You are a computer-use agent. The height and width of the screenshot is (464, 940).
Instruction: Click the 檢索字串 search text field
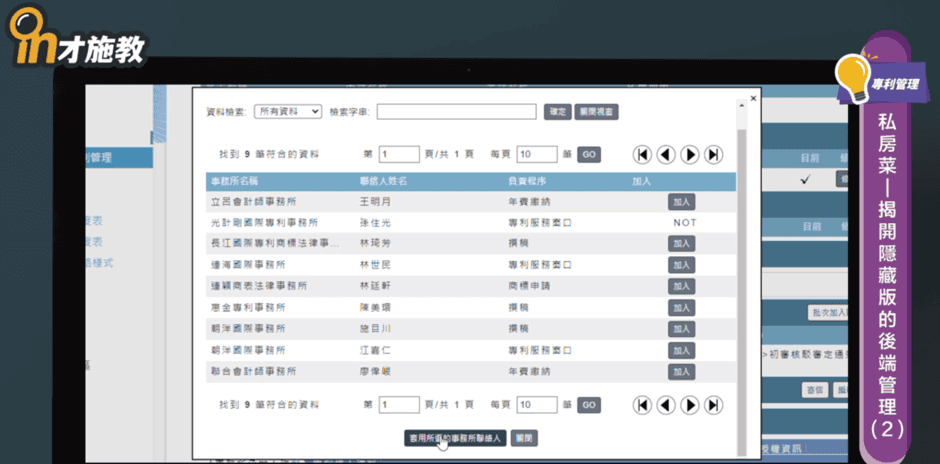(456, 112)
